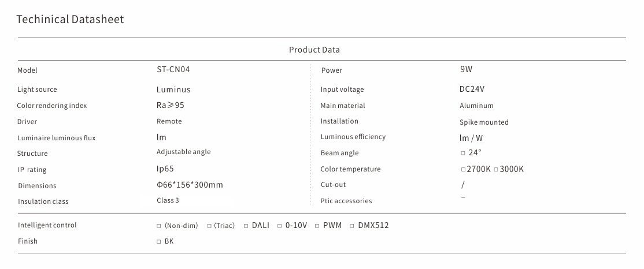
Task: Click the Techinical Datasheet title
Action: 70,20
